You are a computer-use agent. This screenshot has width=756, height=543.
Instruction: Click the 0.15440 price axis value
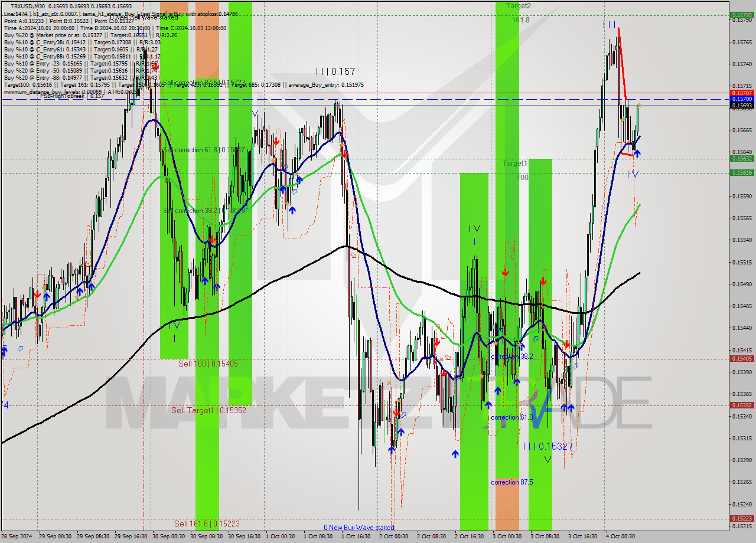(x=742, y=328)
